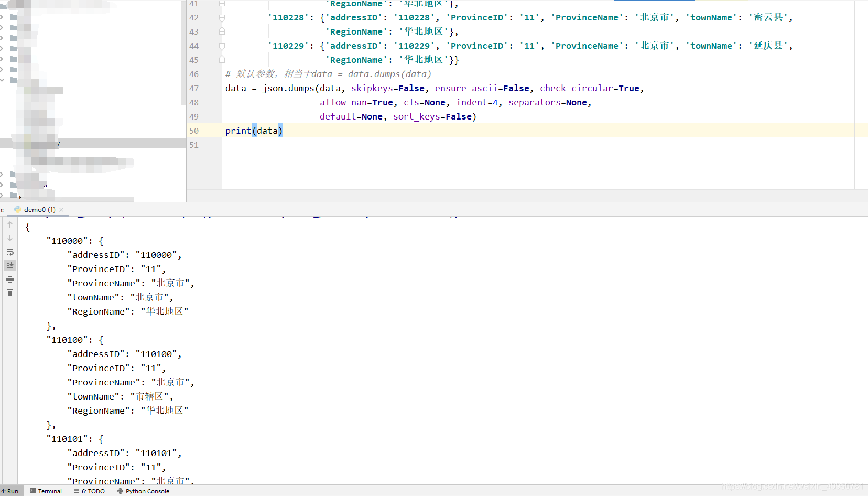Click "townName": "市辖区" in console output
The image size is (868, 496).
click(120, 396)
